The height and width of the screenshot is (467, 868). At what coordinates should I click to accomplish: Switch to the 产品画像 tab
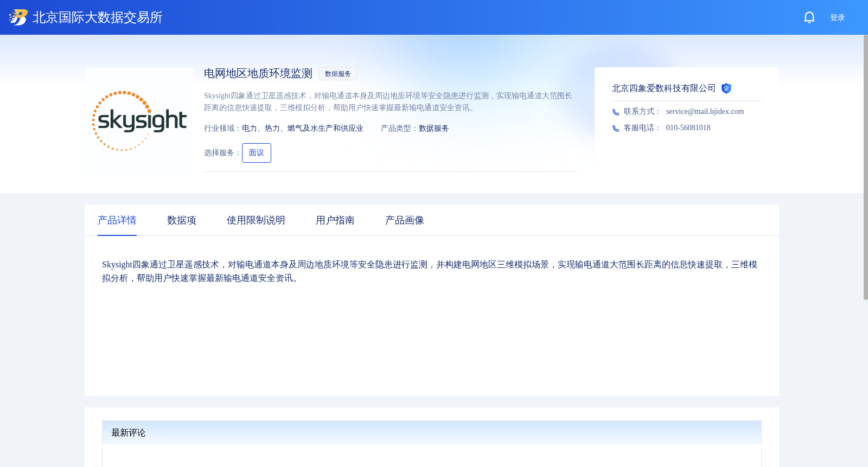405,220
